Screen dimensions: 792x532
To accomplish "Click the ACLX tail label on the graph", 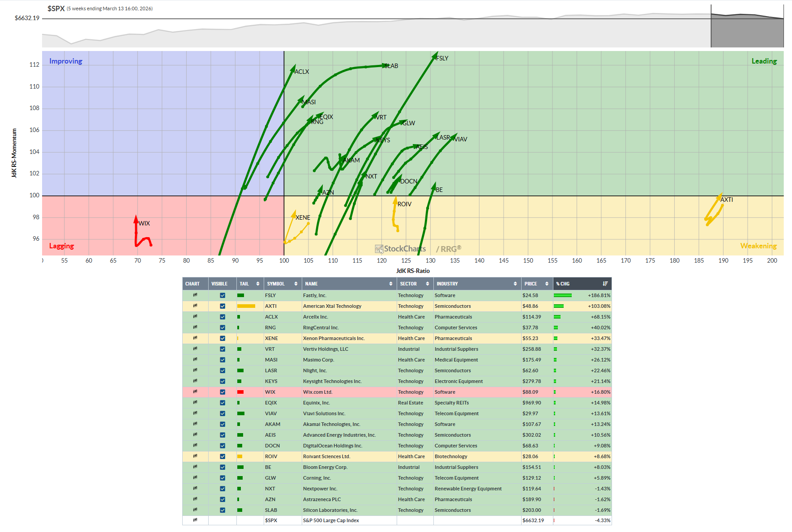I will [x=302, y=72].
